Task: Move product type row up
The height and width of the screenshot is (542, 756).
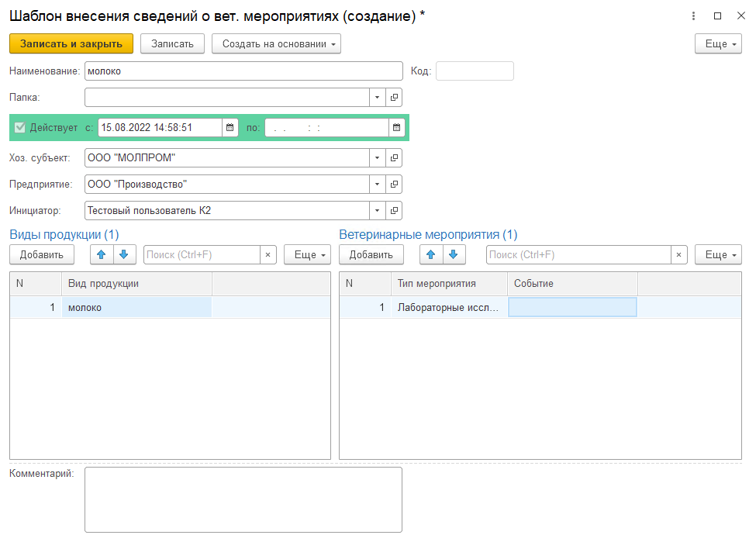Action: click(102, 254)
